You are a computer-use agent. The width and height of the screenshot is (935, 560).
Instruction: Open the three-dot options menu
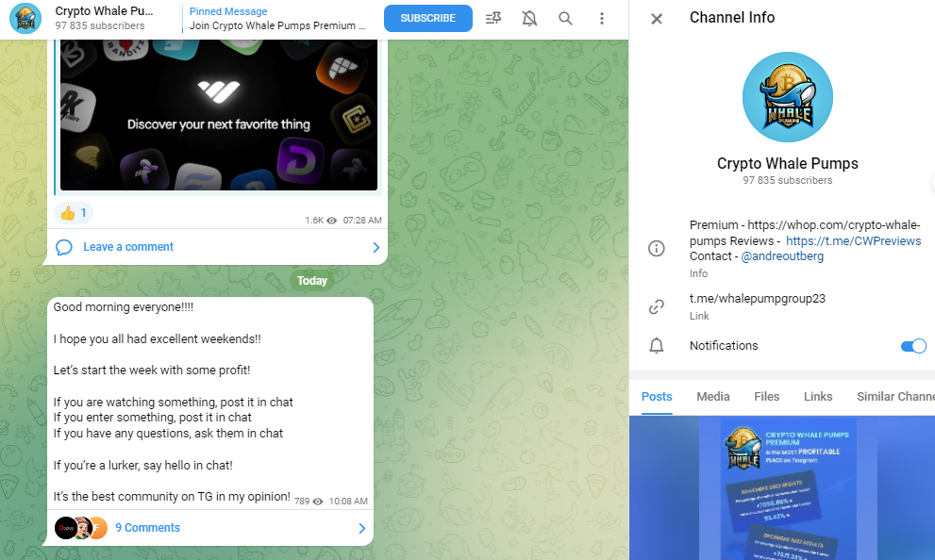click(x=602, y=18)
